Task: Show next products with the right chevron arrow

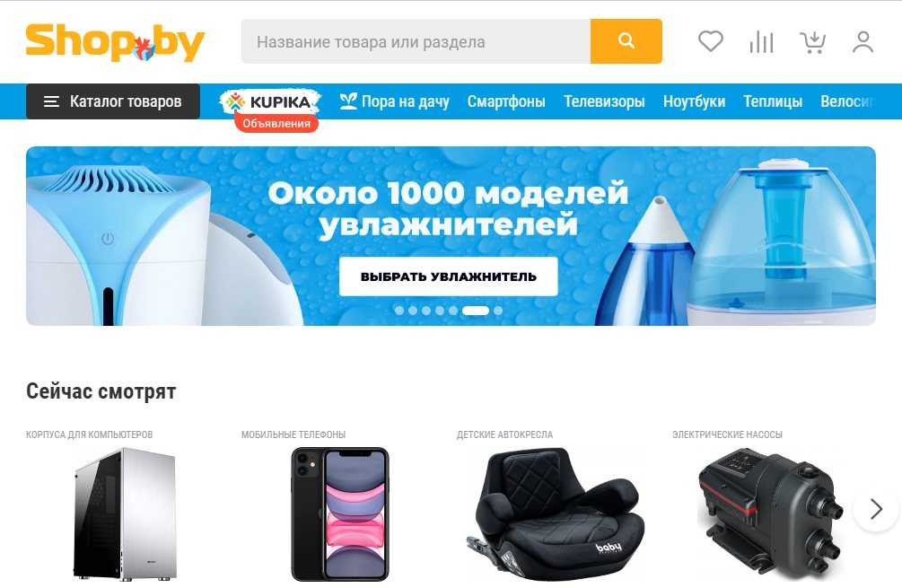Action: pos(876,509)
